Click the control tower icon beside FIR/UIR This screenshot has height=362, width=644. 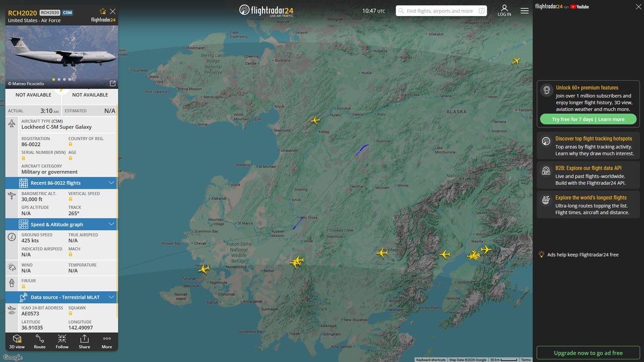12,282
